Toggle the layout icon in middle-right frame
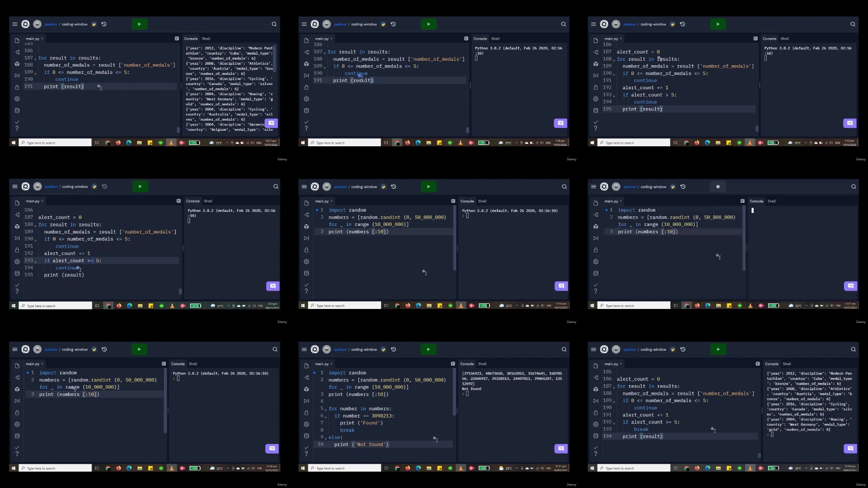Image resolution: width=868 pixels, height=488 pixels. coord(742,201)
